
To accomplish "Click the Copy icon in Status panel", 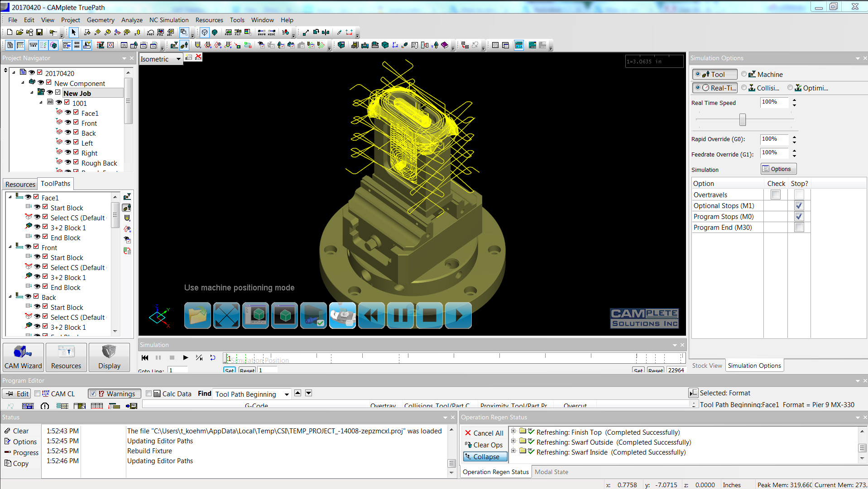I will (8, 463).
